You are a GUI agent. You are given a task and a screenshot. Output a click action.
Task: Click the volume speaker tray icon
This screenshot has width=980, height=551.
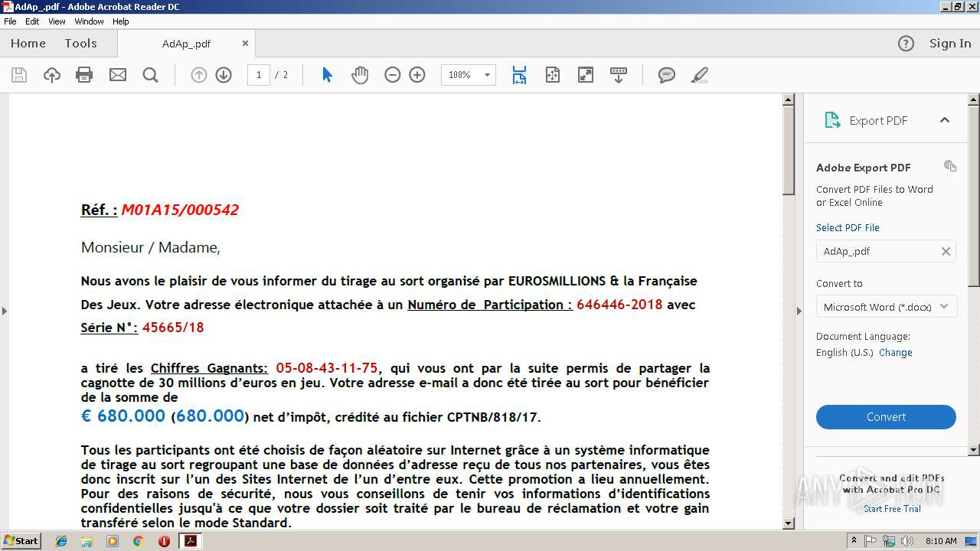tap(906, 541)
